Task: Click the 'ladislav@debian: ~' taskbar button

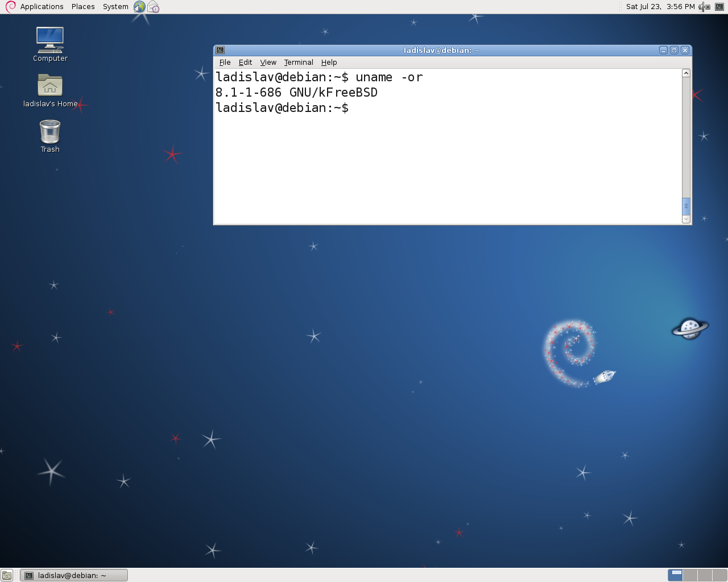Action: [74, 575]
